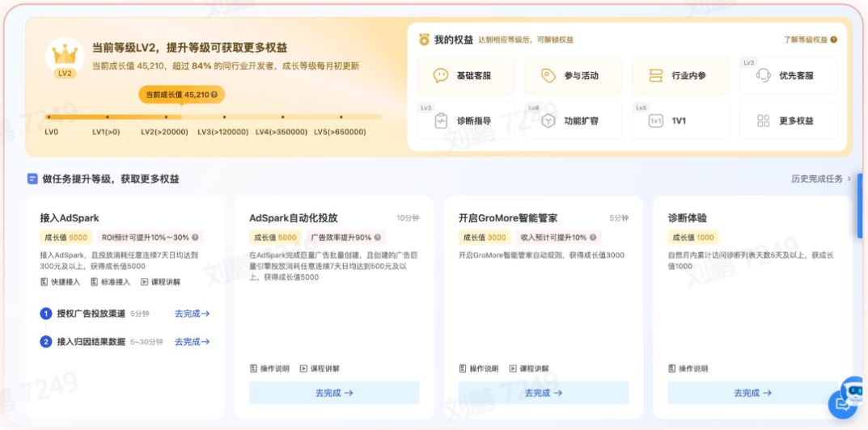This screenshot has width=868, height=430.
Task: Click the LV5(>650000) point on progress bar
Action: [341, 116]
